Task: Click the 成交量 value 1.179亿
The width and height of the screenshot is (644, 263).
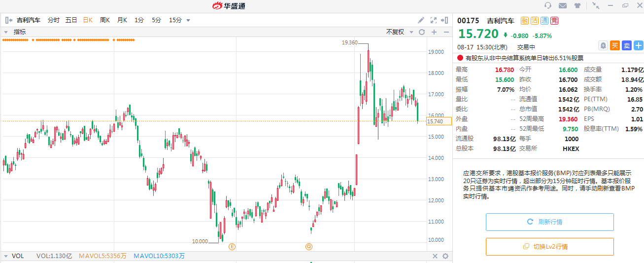Action: click(x=632, y=70)
